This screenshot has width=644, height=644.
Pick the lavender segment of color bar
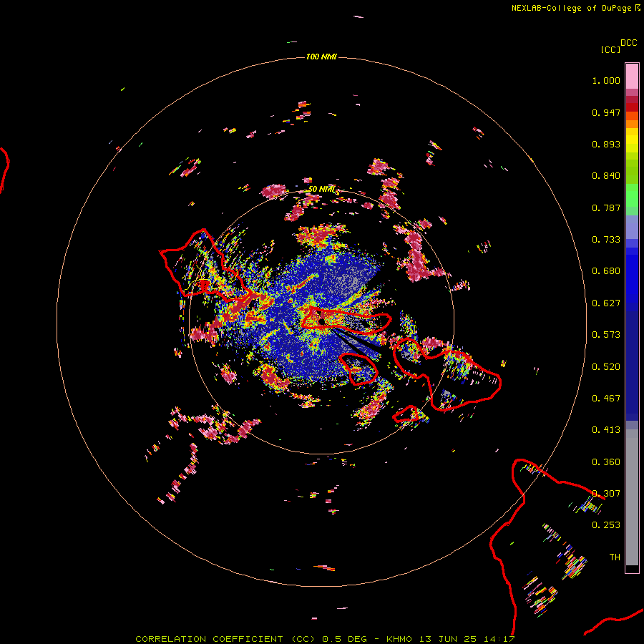(x=632, y=227)
